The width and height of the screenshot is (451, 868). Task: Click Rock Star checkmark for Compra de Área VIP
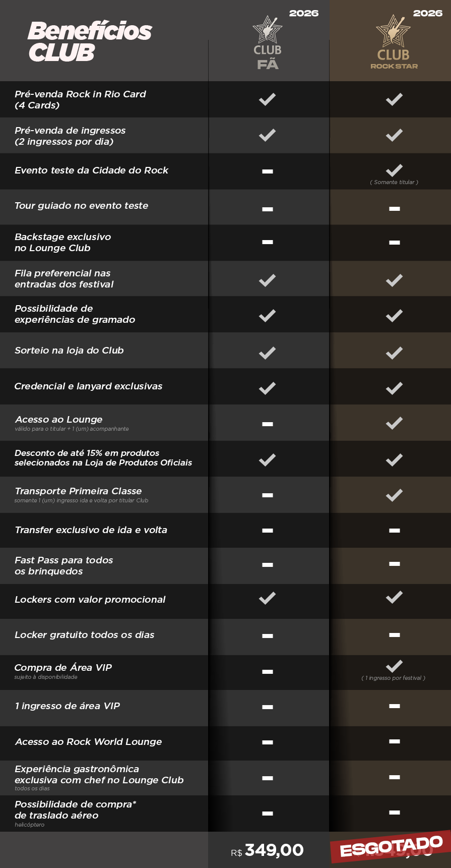tap(394, 666)
